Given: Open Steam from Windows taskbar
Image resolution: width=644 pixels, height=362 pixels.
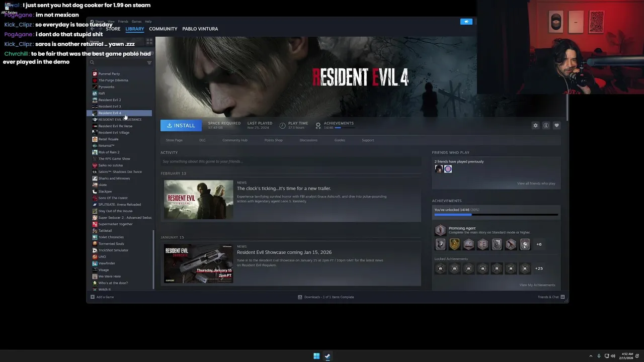Looking at the screenshot, I should [x=328, y=356].
